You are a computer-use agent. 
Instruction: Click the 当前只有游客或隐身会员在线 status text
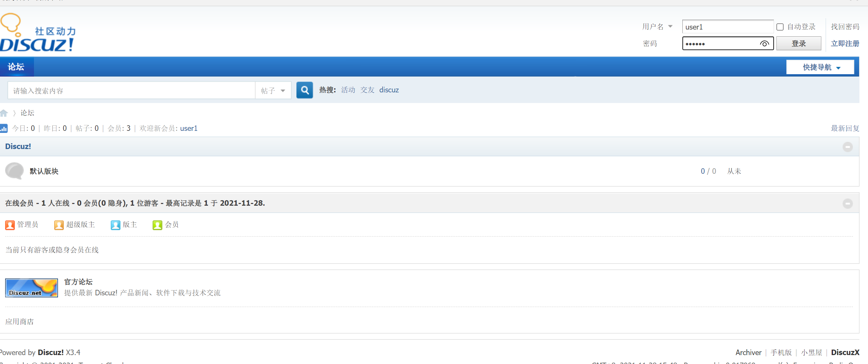click(x=52, y=250)
